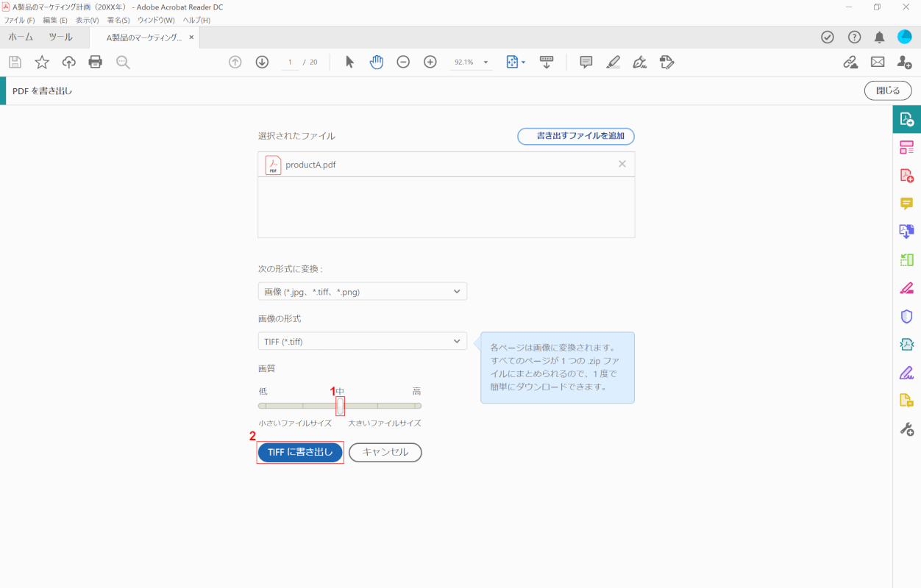Open the ファイル menu
Viewport: 921px width, 588px height.
(20, 20)
